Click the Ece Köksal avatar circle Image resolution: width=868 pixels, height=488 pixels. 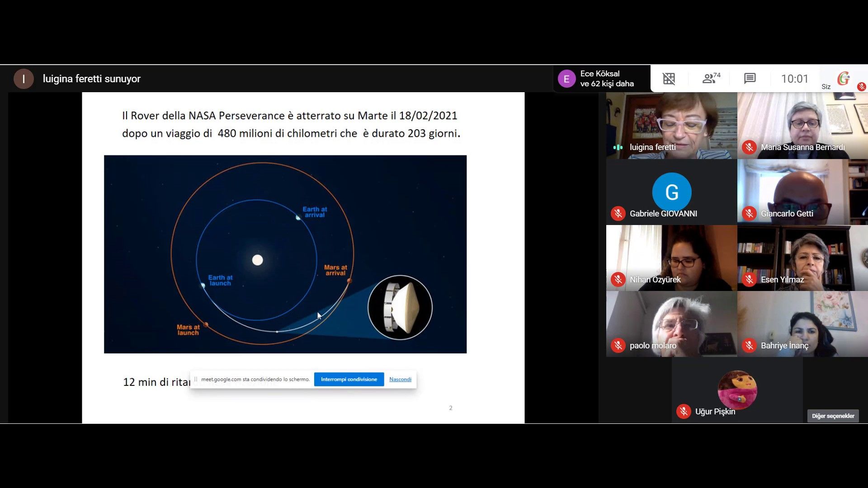click(x=566, y=79)
